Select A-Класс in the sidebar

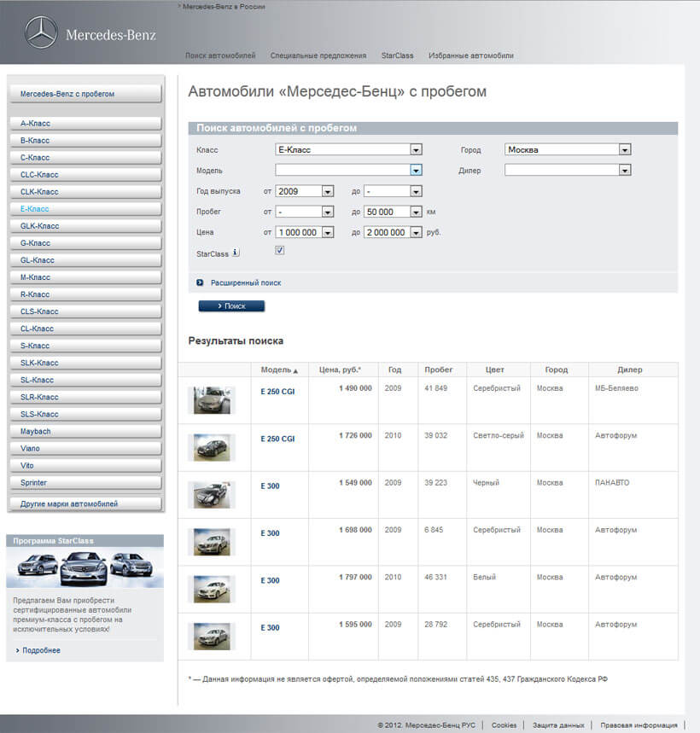click(x=85, y=124)
